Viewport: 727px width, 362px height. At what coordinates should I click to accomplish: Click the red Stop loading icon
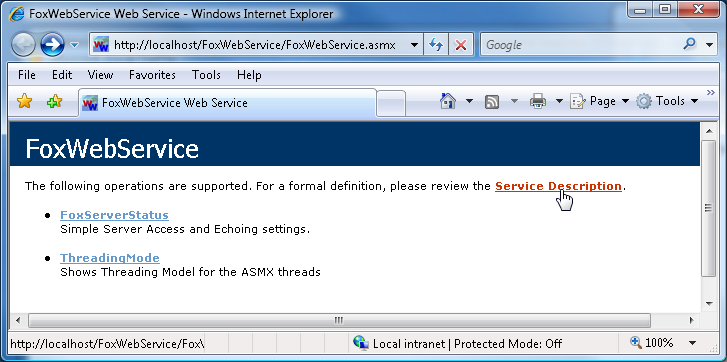pos(460,45)
